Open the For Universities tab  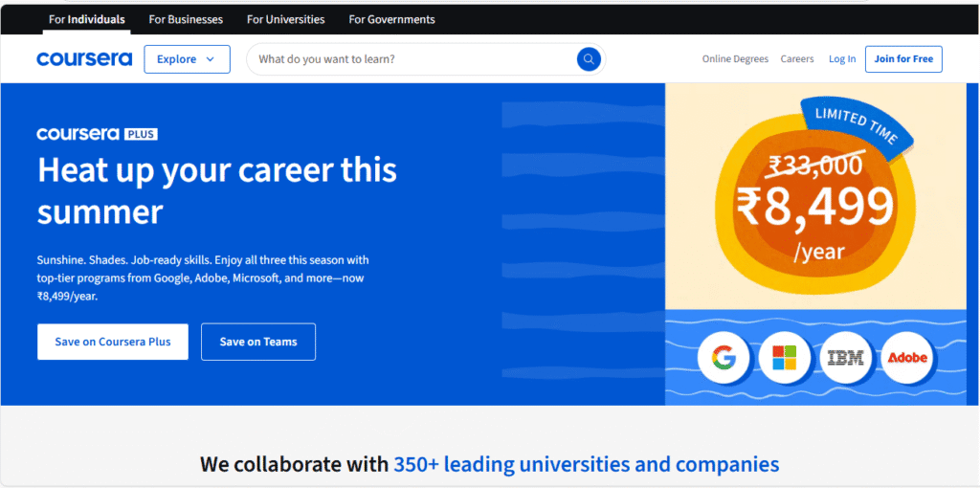pos(285,19)
